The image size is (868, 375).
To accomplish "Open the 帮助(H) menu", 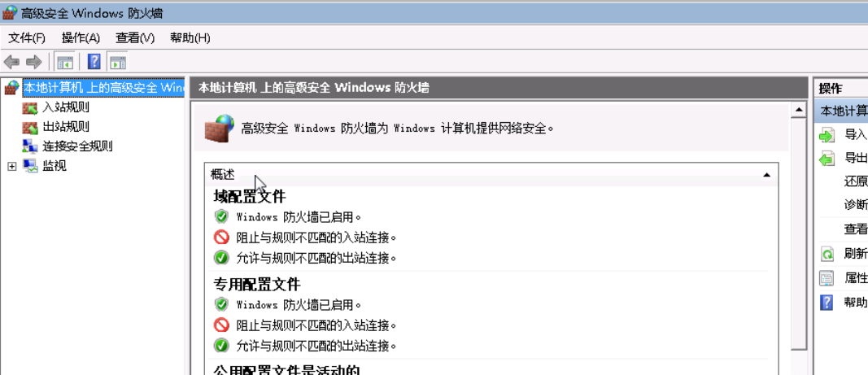I will [190, 37].
